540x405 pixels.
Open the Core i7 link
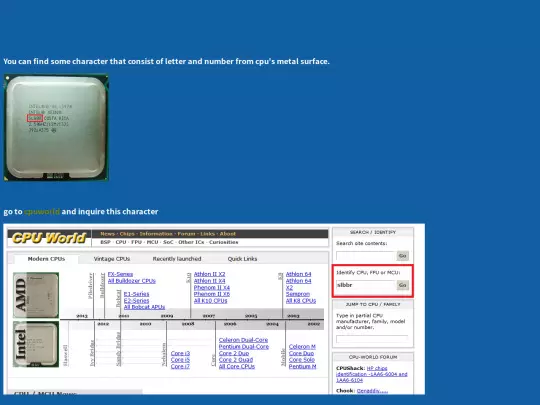tap(180, 366)
